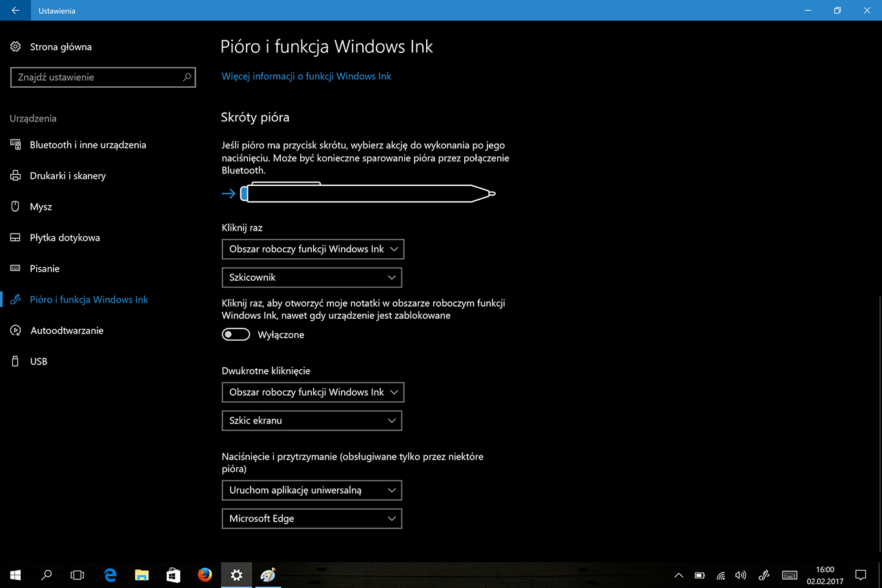Open the Windows Start menu

tap(15, 574)
